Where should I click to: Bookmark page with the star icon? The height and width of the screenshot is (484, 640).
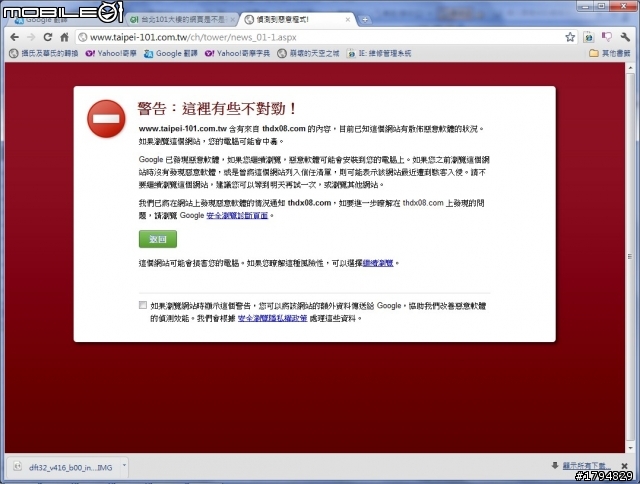[x=570, y=37]
